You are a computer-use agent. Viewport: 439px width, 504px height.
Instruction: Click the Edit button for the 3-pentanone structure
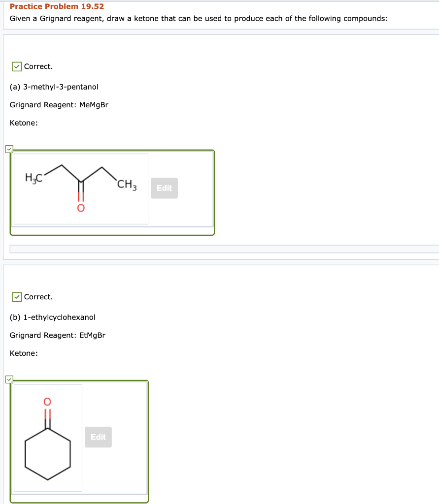(164, 188)
